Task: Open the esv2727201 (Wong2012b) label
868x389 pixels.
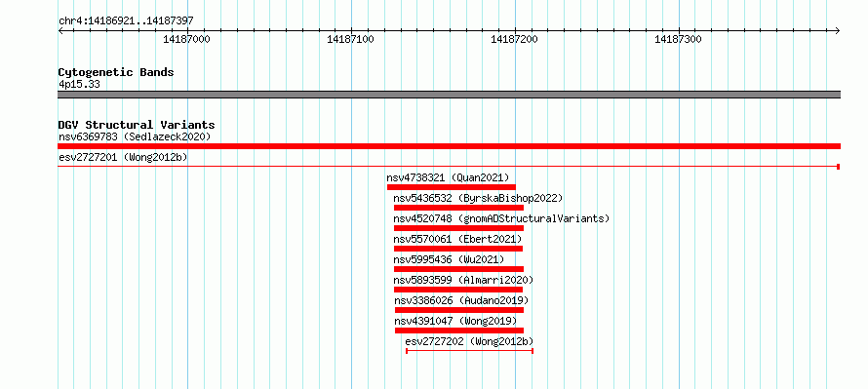Action: [123, 157]
